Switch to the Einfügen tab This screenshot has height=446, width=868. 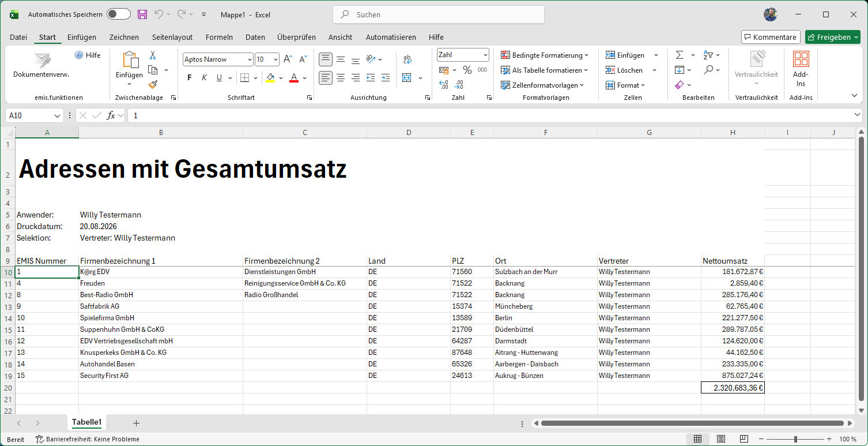tap(82, 37)
